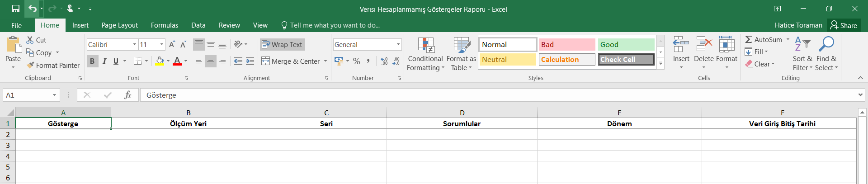The image size is (868, 184).
Task: Click the Save icon in the title bar
Action: (x=16, y=9)
